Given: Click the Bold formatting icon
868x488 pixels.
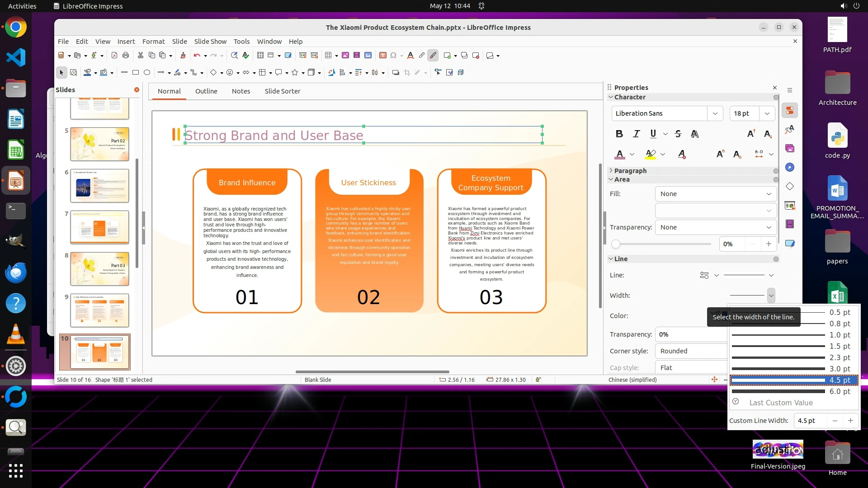Looking at the screenshot, I should [x=619, y=134].
